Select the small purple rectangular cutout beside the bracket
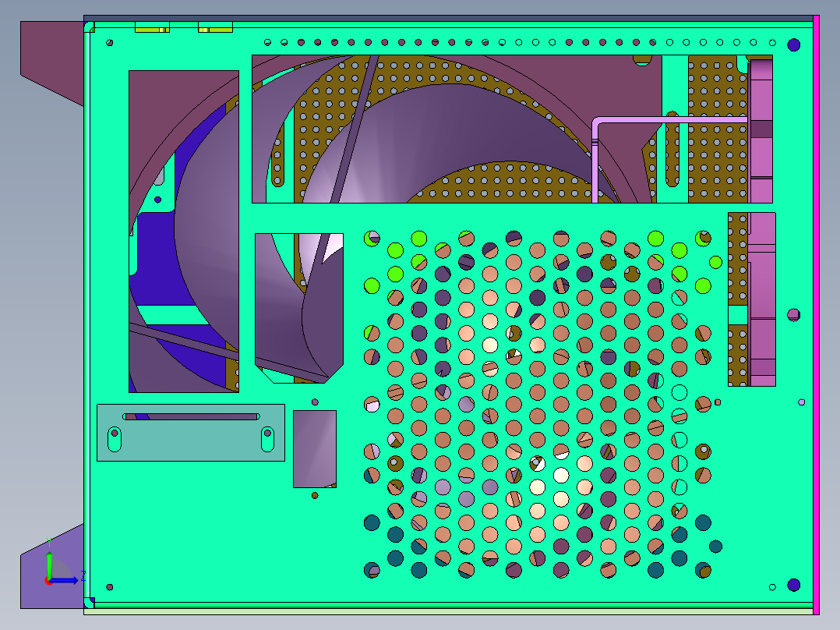This screenshot has width=840, height=630. pyautogui.click(x=315, y=449)
